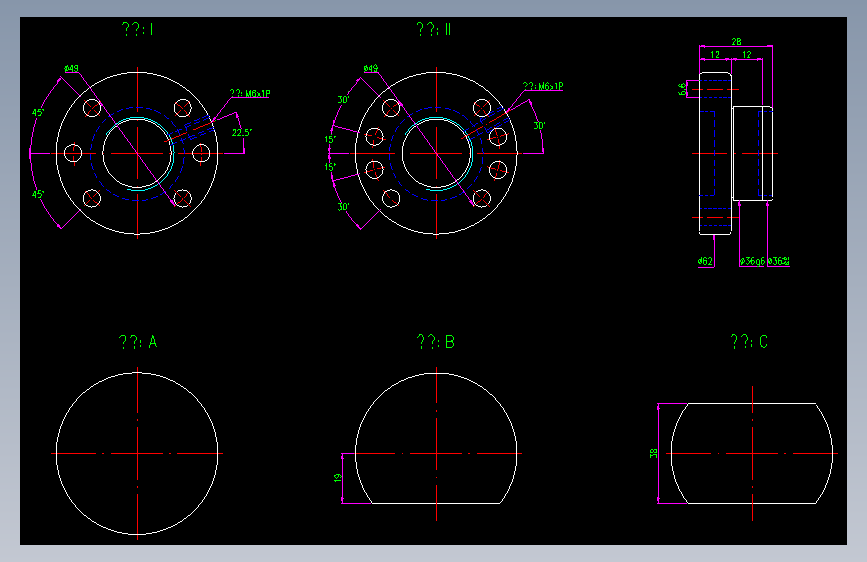Click the ø36g6 diameter label
Image resolution: width=867 pixels, height=562 pixels.
(x=752, y=261)
